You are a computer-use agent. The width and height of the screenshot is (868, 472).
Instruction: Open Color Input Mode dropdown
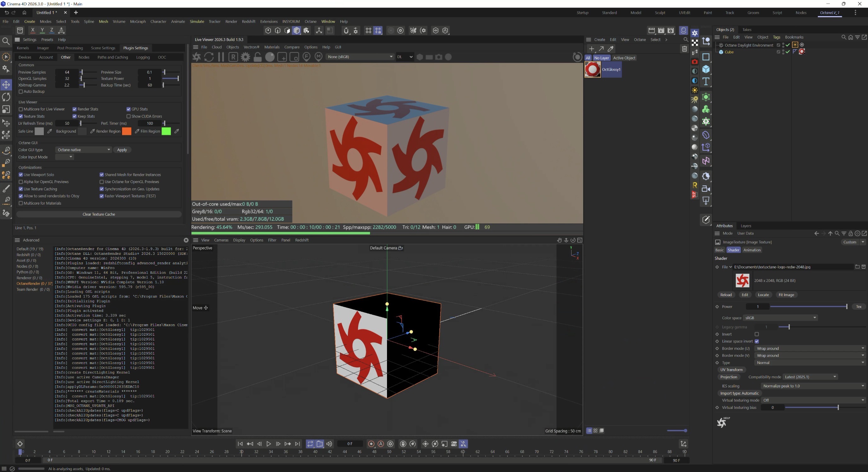(65, 157)
